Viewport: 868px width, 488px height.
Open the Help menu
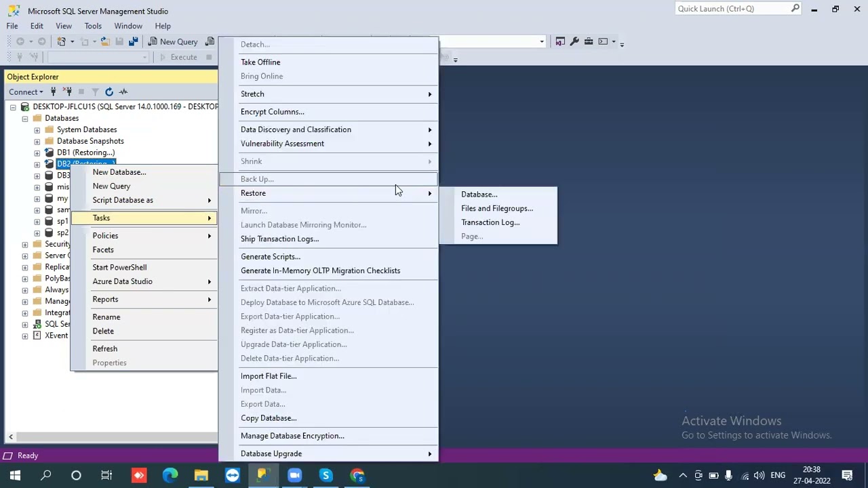pyautogui.click(x=163, y=26)
